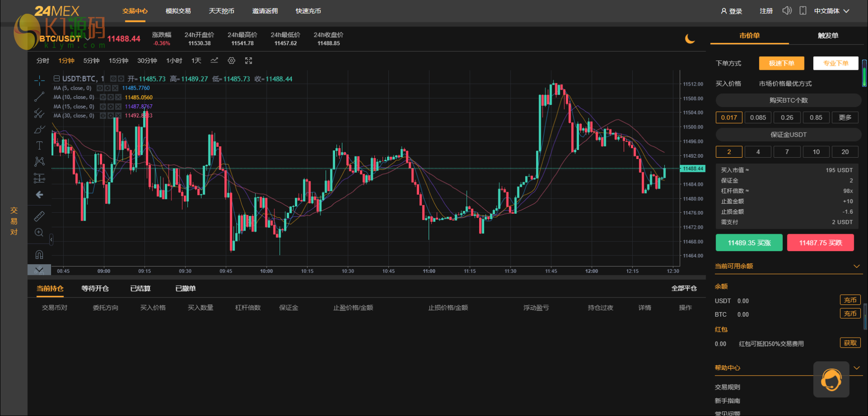Open the 中文简体 language dropdown

832,11
